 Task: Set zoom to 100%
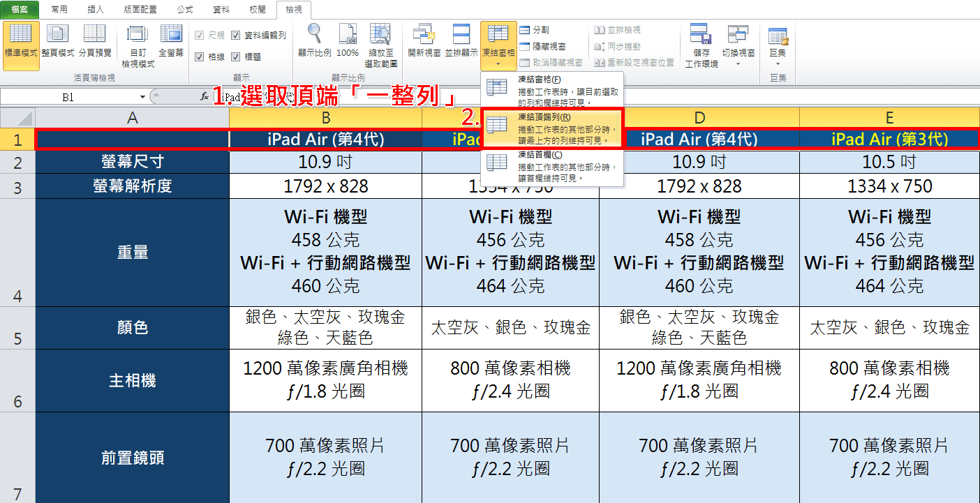(348, 40)
